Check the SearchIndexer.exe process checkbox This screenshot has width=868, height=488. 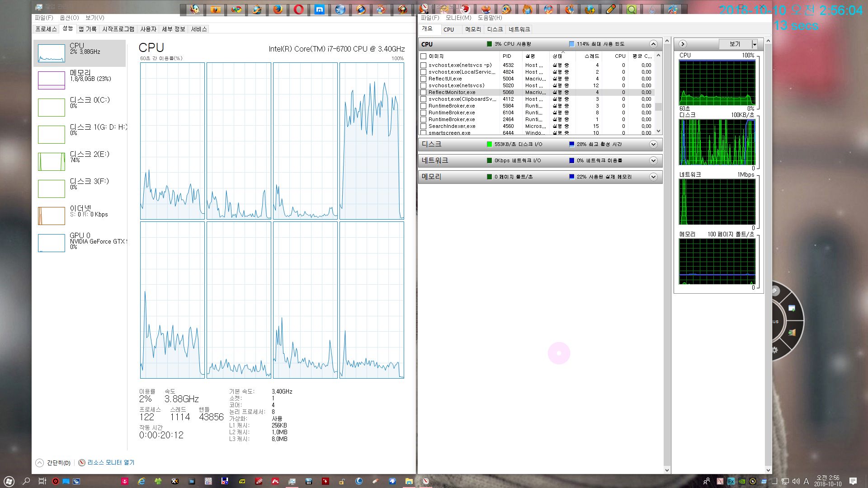tap(424, 126)
